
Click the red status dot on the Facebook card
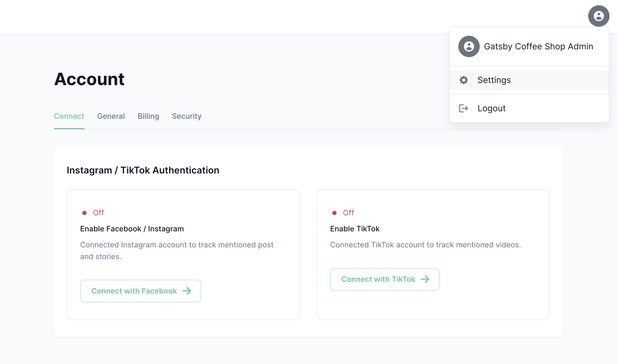click(84, 213)
